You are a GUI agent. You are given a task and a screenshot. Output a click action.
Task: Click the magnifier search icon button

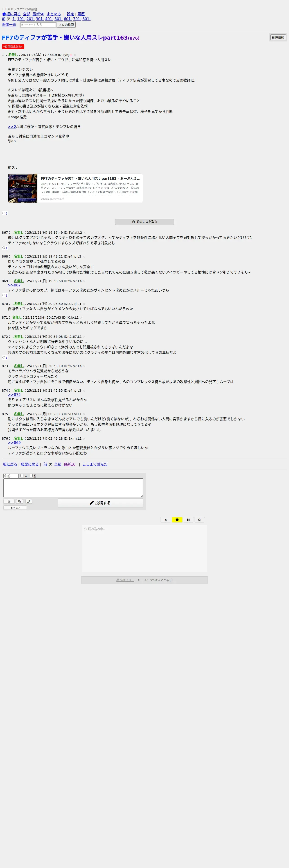[199, 520]
